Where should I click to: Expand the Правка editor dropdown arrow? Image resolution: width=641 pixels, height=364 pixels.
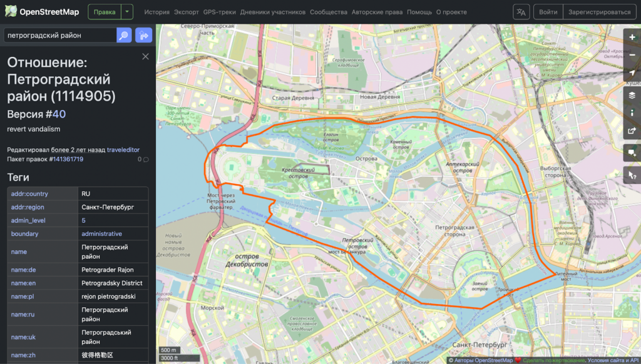127,12
